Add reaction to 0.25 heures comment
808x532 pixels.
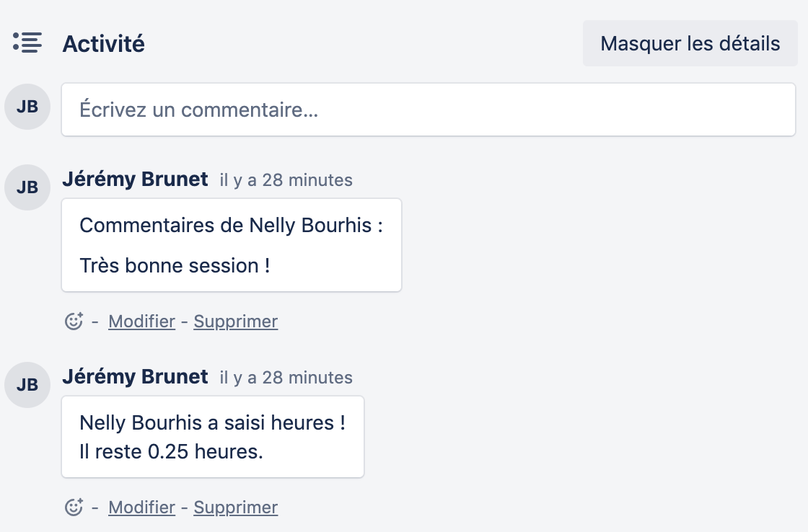[74, 507]
